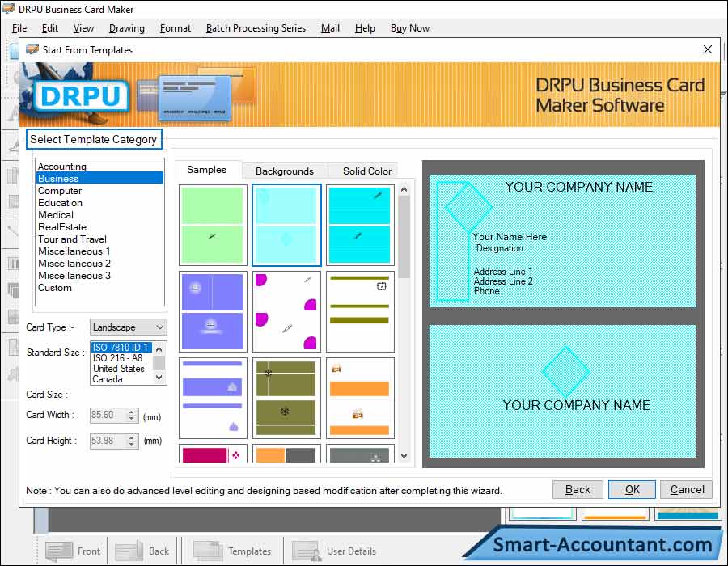The width and height of the screenshot is (728, 566).
Task: Select the RealEstate template category
Action: click(x=99, y=227)
